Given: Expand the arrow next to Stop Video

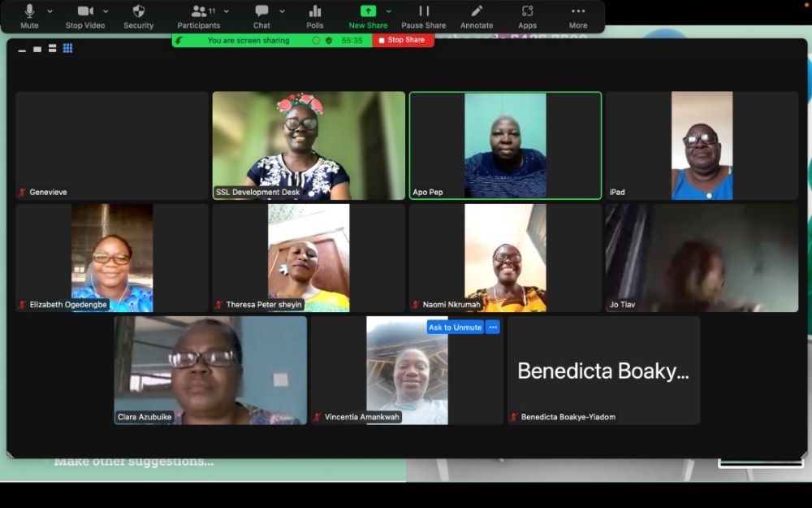Looking at the screenshot, I should pyautogui.click(x=106, y=11).
